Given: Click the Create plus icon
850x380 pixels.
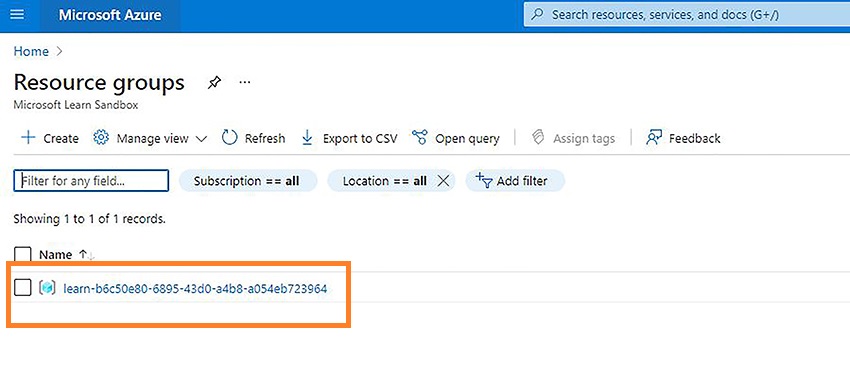Looking at the screenshot, I should [28, 138].
